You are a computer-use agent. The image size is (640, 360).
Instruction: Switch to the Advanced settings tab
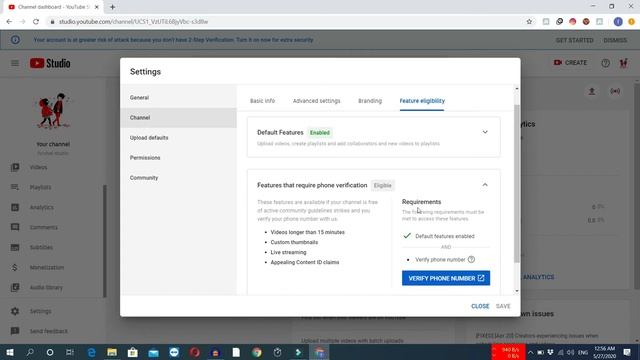click(316, 101)
